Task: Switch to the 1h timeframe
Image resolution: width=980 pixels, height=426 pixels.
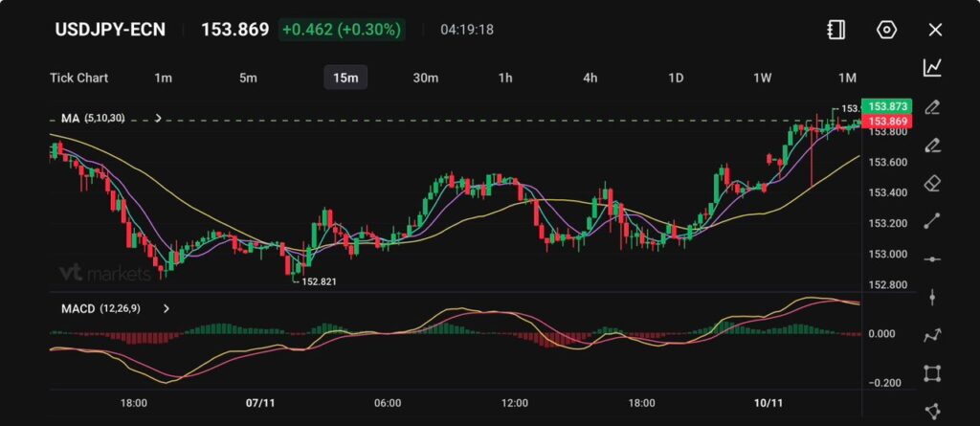Action: 505,78
